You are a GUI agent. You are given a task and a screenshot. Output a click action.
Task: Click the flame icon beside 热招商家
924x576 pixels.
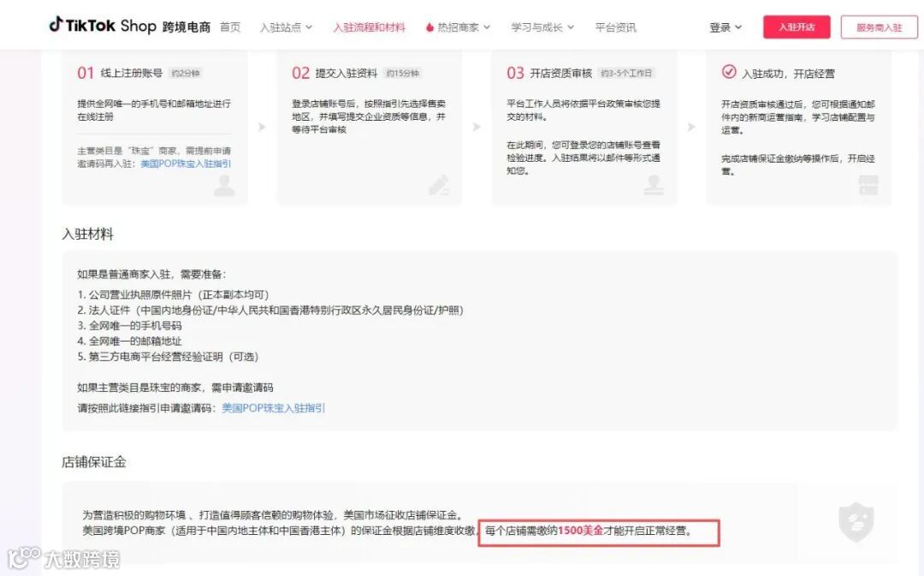429,27
